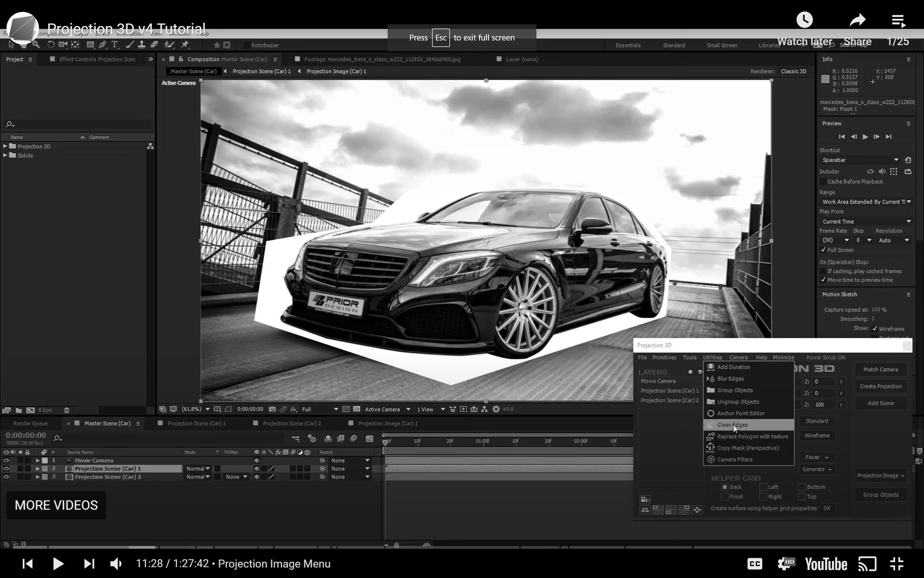Enable Helper Grid Front checkbox

(x=725, y=497)
